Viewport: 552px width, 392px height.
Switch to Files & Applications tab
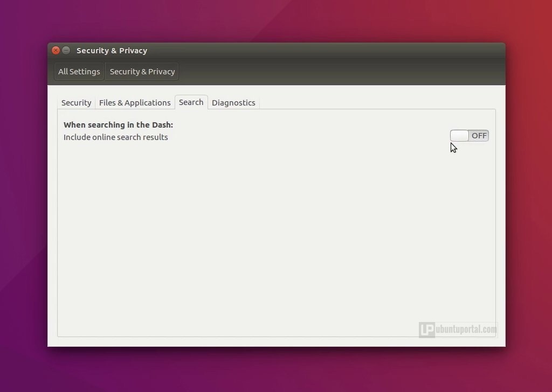point(135,103)
